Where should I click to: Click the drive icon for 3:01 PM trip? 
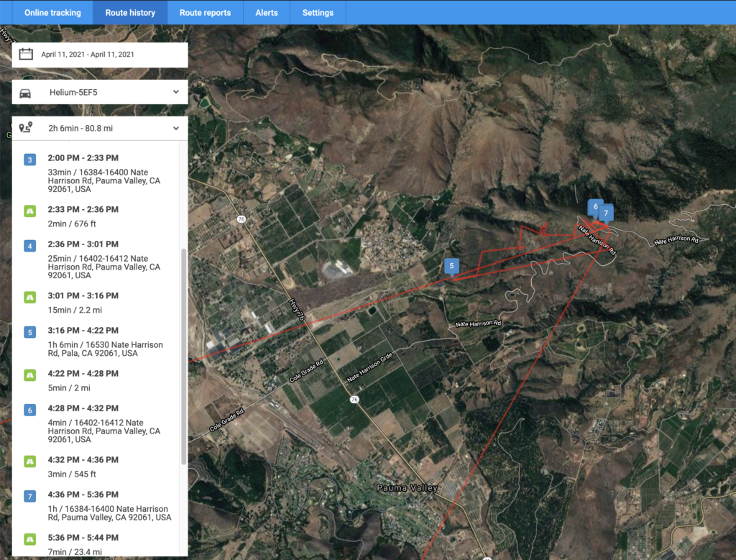click(29, 297)
